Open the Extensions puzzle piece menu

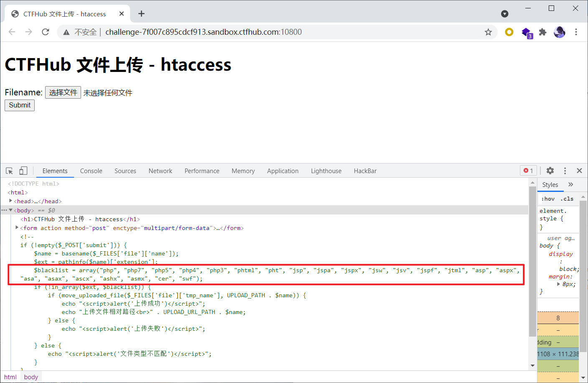click(543, 32)
